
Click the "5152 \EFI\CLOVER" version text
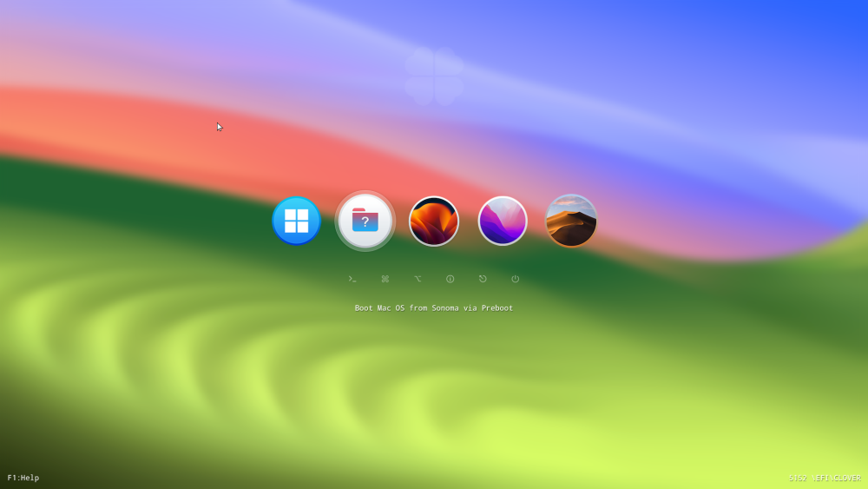click(825, 478)
